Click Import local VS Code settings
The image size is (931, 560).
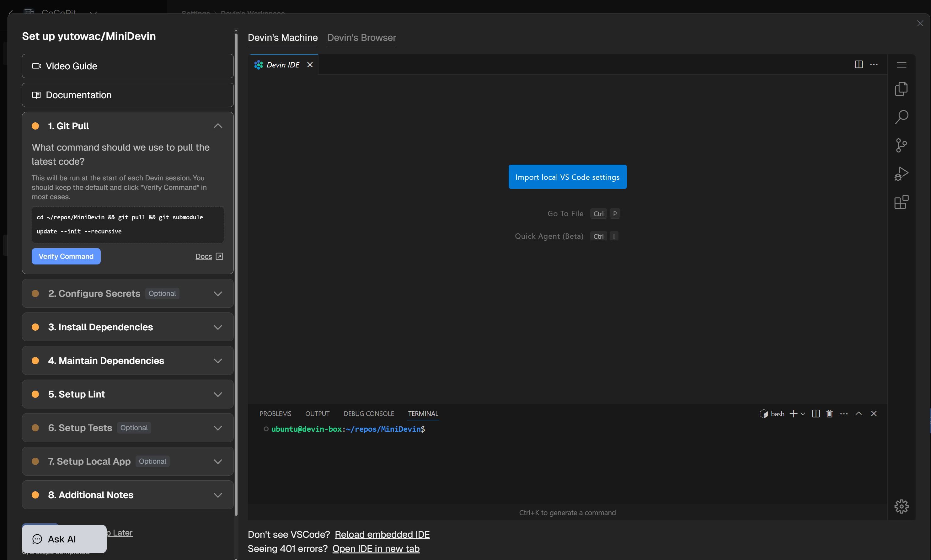click(567, 177)
